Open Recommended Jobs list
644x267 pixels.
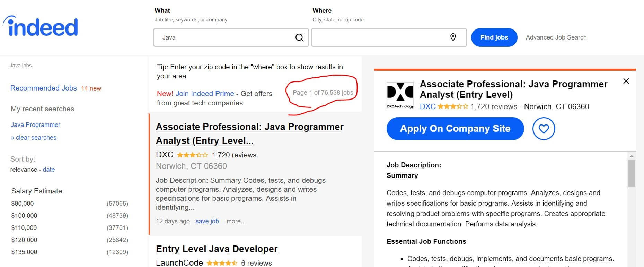click(44, 88)
